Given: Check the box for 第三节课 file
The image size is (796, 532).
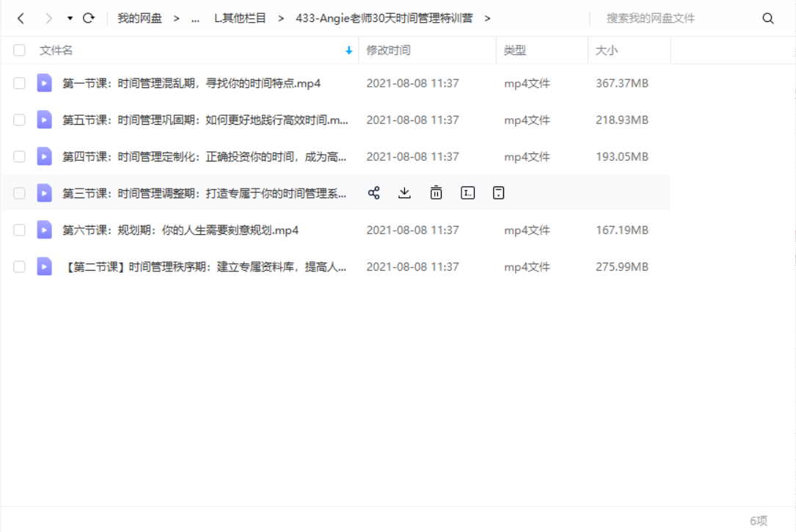Looking at the screenshot, I should tap(19, 194).
